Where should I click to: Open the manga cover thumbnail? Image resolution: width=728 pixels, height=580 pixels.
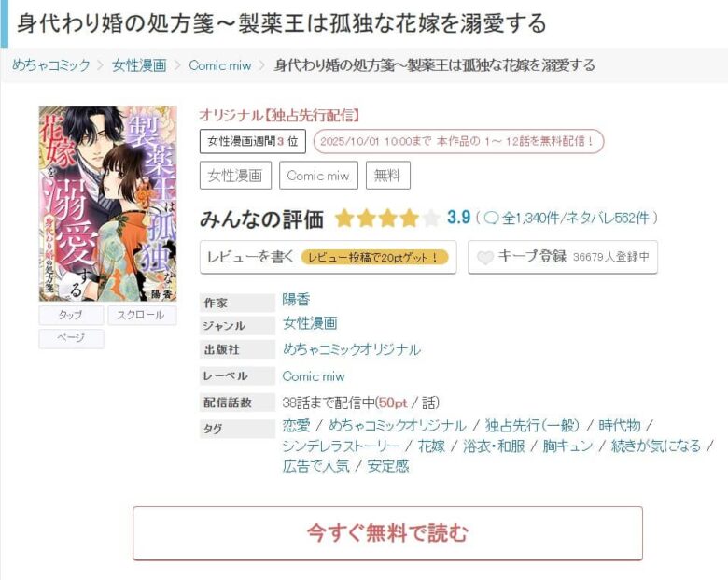click(x=107, y=204)
